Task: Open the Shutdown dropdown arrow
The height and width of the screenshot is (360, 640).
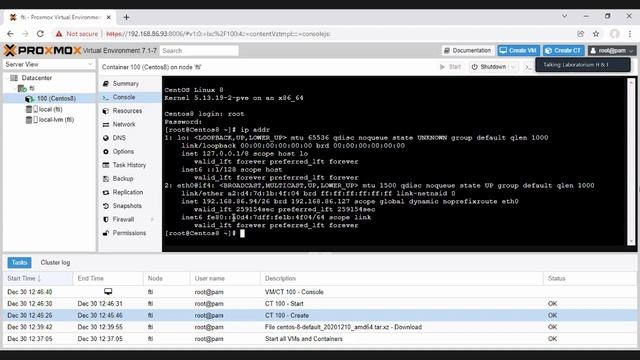Action: 513,67
